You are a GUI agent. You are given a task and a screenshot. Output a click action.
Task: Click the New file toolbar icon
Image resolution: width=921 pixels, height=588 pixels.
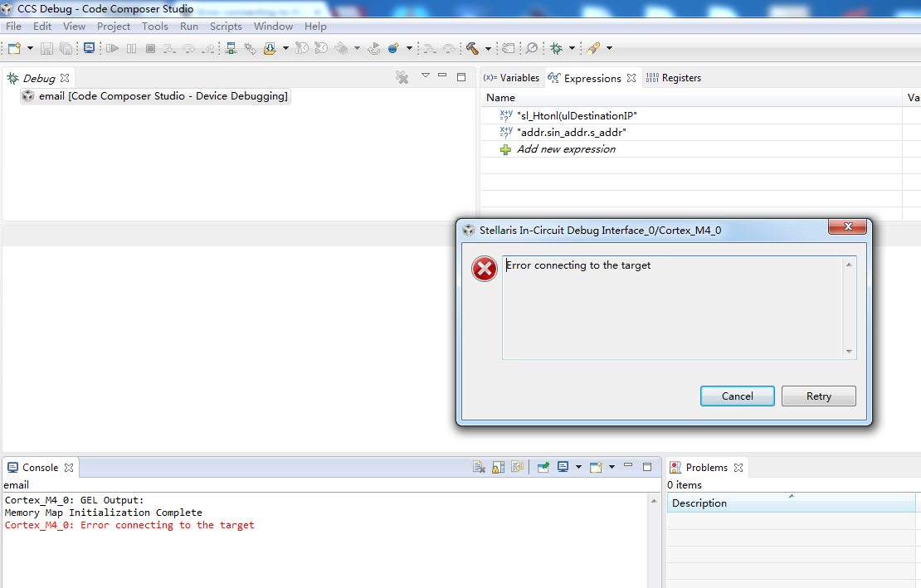[x=15, y=48]
